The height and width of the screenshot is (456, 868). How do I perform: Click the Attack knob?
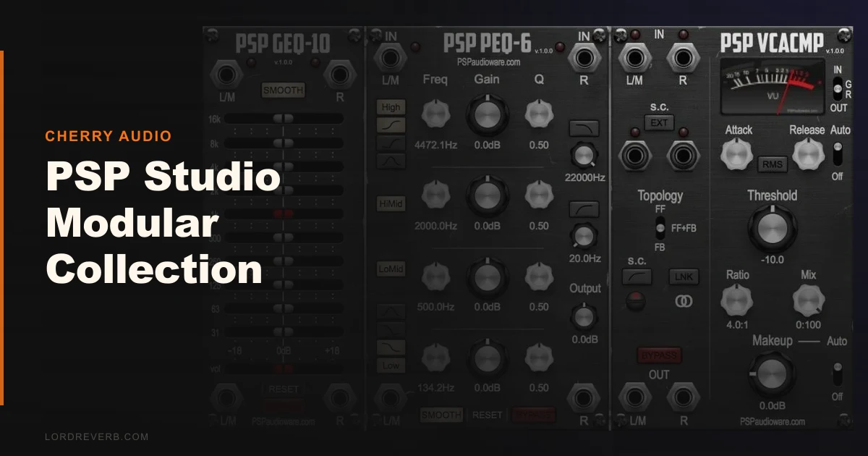click(x=737, y=153)
